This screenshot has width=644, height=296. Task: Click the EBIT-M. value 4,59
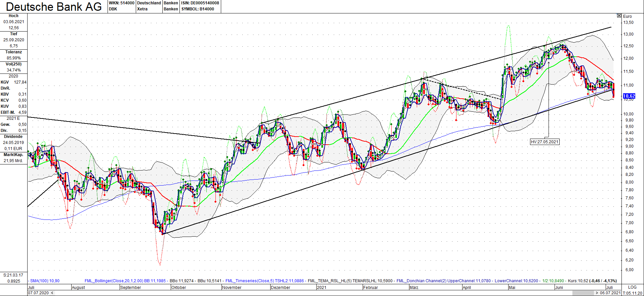point(23,112)
